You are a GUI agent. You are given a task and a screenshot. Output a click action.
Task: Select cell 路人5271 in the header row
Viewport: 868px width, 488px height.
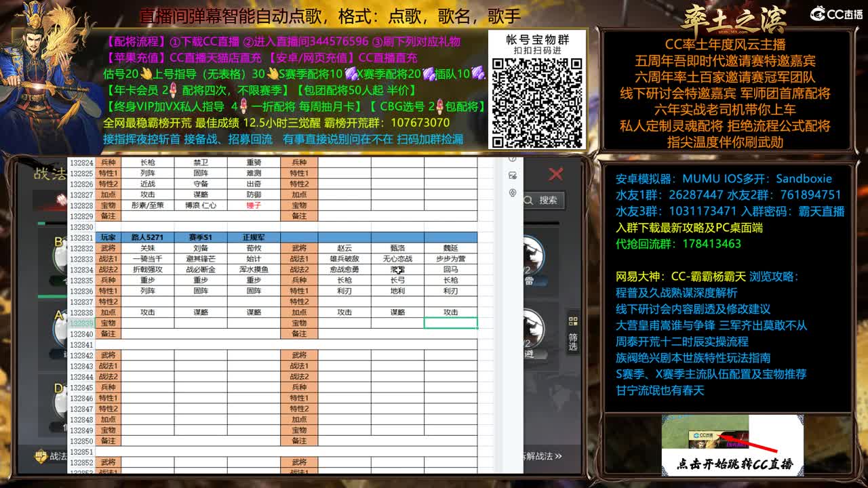tap(147, 237)
